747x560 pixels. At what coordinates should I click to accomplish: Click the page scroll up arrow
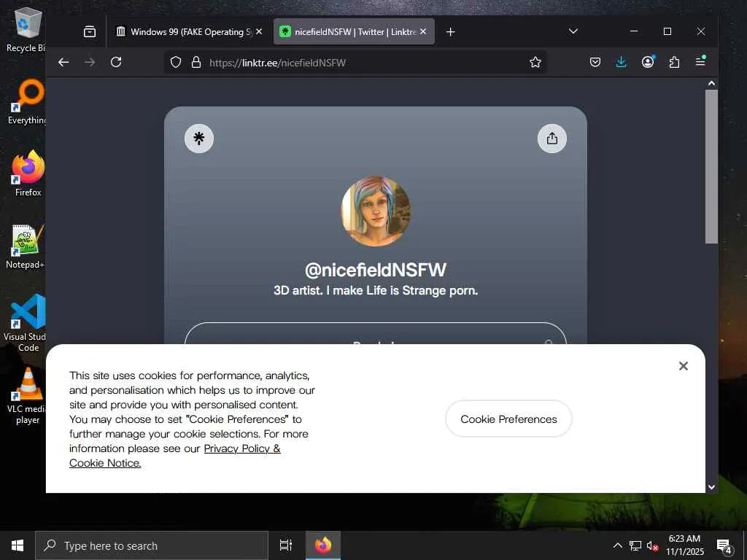click(711, 83)
